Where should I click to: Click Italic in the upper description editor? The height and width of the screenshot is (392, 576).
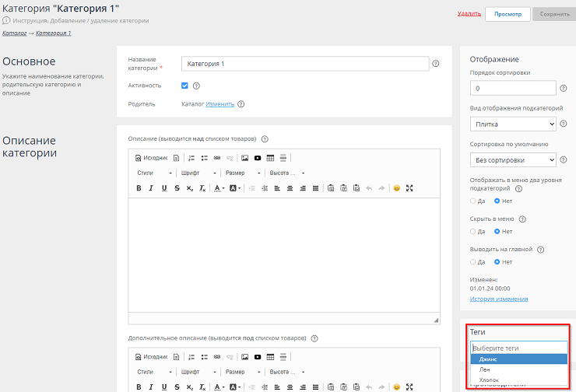(x=152, y=188)
